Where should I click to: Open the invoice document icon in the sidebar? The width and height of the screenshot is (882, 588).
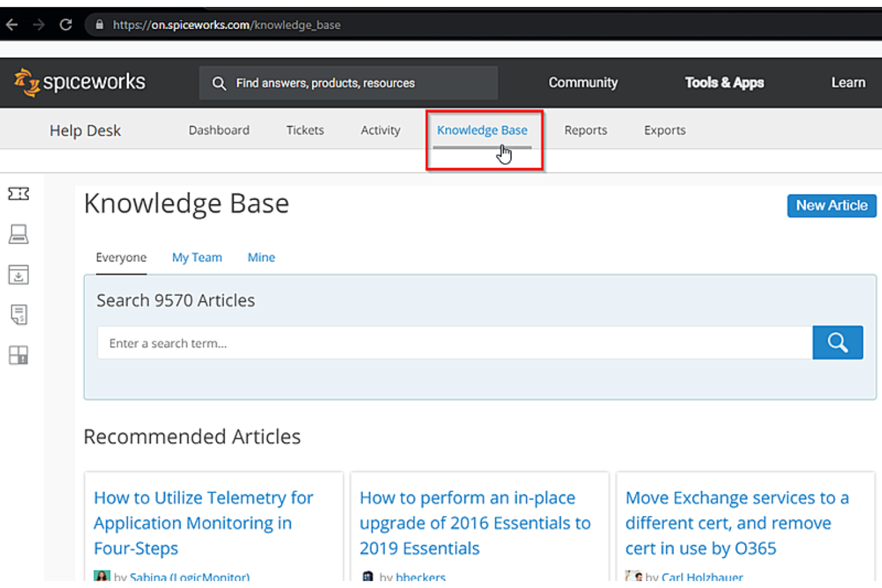pyautogui.click(x=18, y=315)
